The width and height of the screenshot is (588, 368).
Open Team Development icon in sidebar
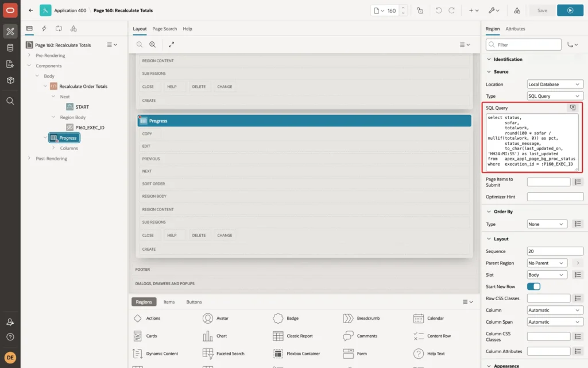[x=10, y=64]
